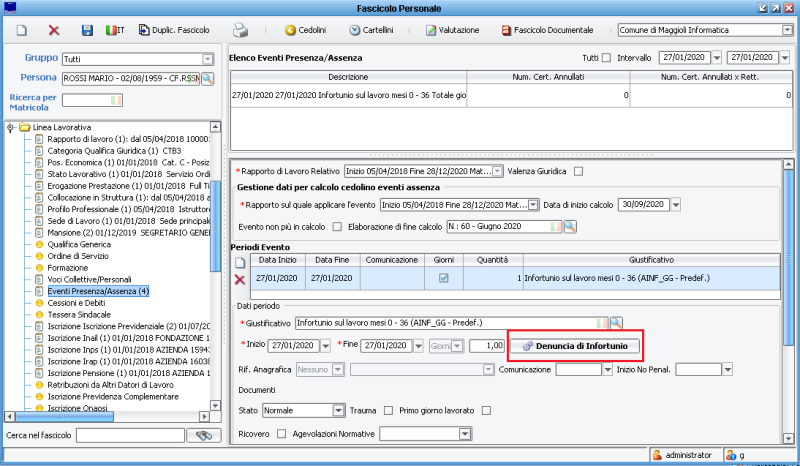Click the search icon beside Giustificativo field
Image resolution: width=800 pixels, height=466 pixels.
[x=616, y=323]
